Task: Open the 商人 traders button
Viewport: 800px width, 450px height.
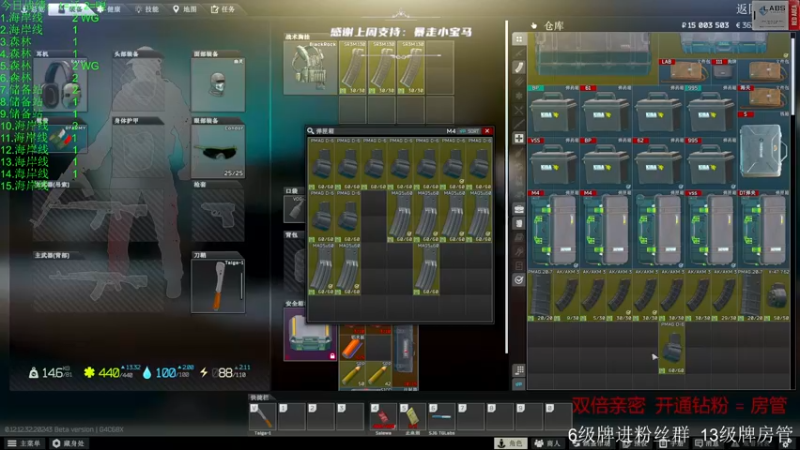Action: pos(547,443)
